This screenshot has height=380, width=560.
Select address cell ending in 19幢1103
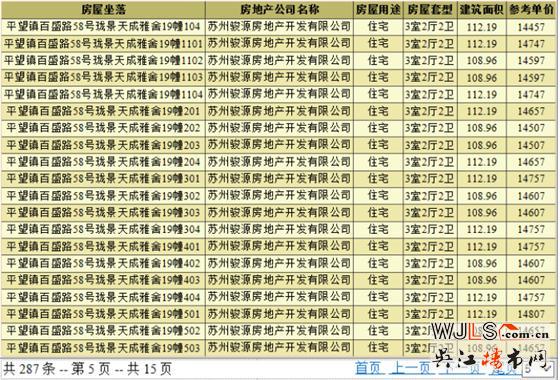tap(104, 78)
